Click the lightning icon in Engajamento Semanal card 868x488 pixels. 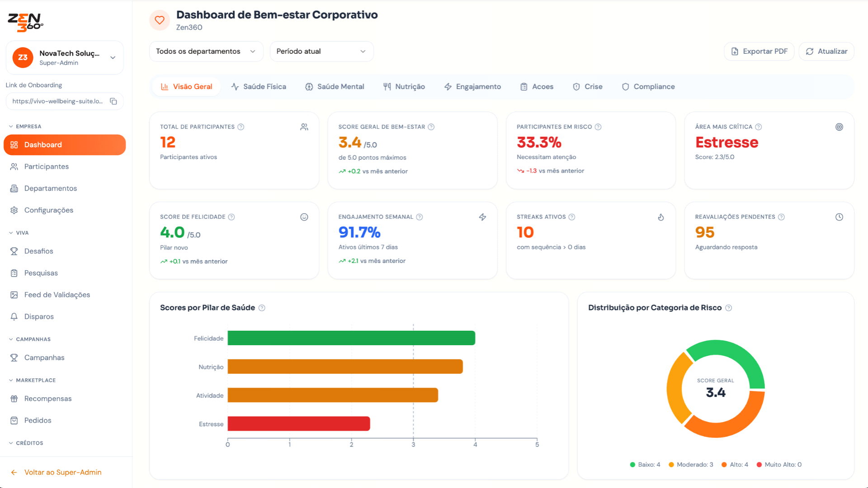(482, 217)
